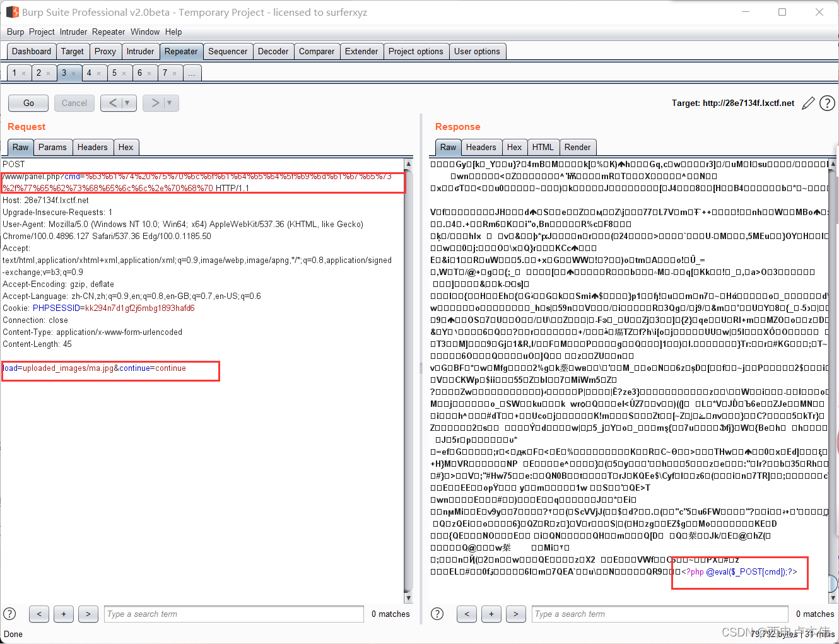Screen dimensions: 839x644
Task: Select the response HTML tab
Action: coord(543,147)
